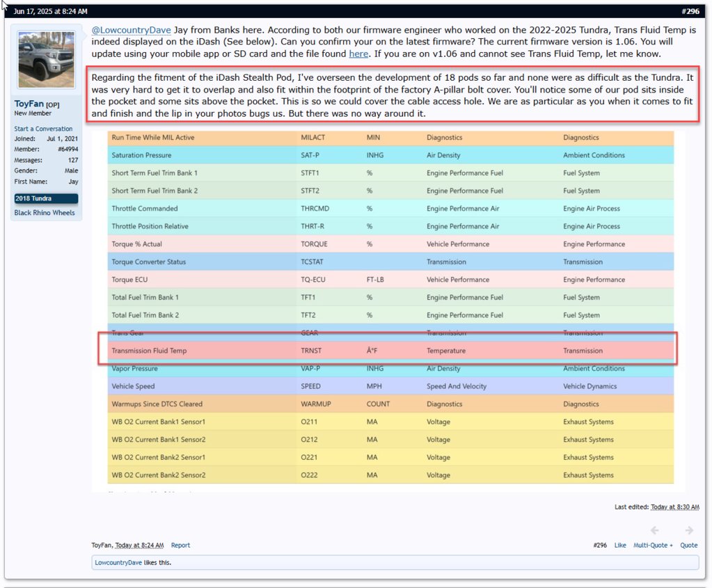
Task: Add post to Multi-Quote
Action: [x=653, y=545]
